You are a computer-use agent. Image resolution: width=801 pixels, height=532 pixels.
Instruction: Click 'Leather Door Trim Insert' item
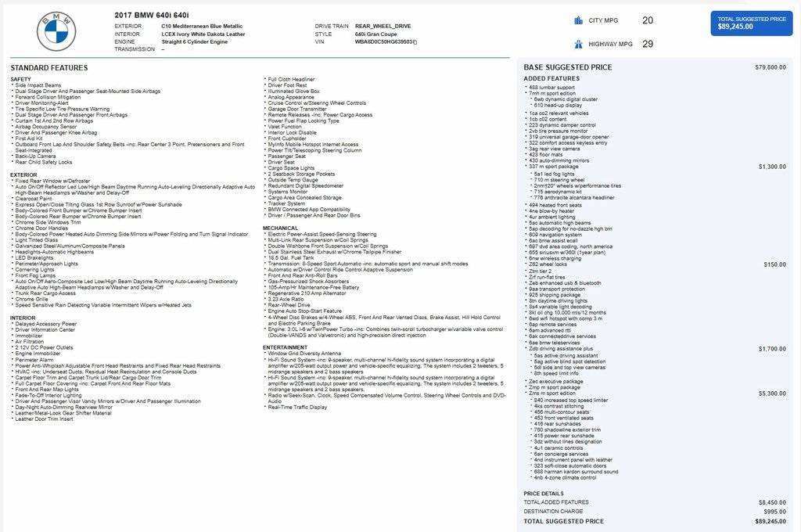click(x=44, y=419)
